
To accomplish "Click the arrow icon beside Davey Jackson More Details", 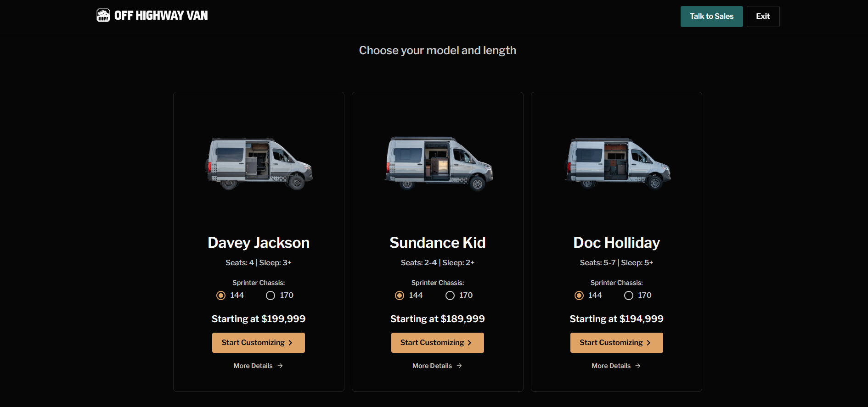I will pos(280,366).
